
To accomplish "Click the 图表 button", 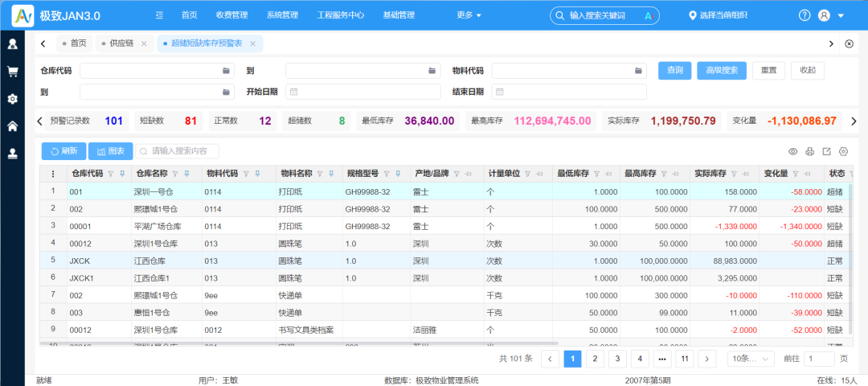I will point(111,150).
